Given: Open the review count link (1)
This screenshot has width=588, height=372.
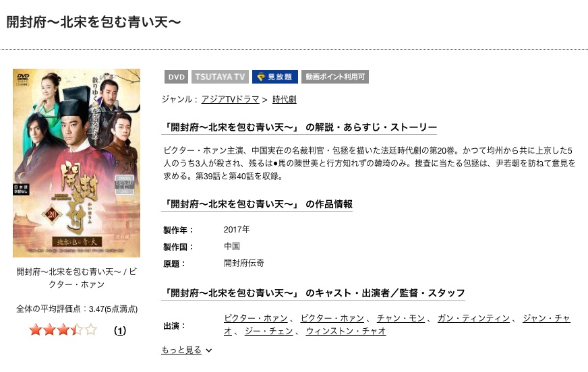Looking at the screenshot, I should pyautogui.click(x=120, y=331).
